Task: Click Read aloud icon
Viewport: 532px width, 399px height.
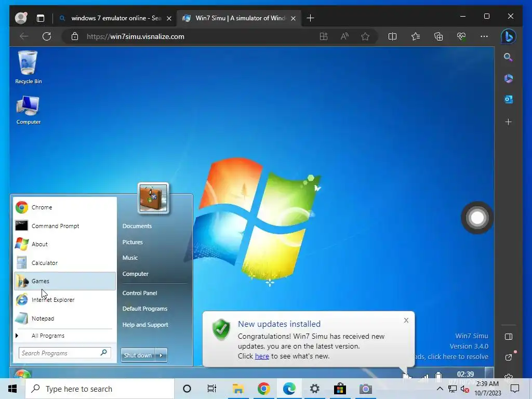Action: coord(344,36)
